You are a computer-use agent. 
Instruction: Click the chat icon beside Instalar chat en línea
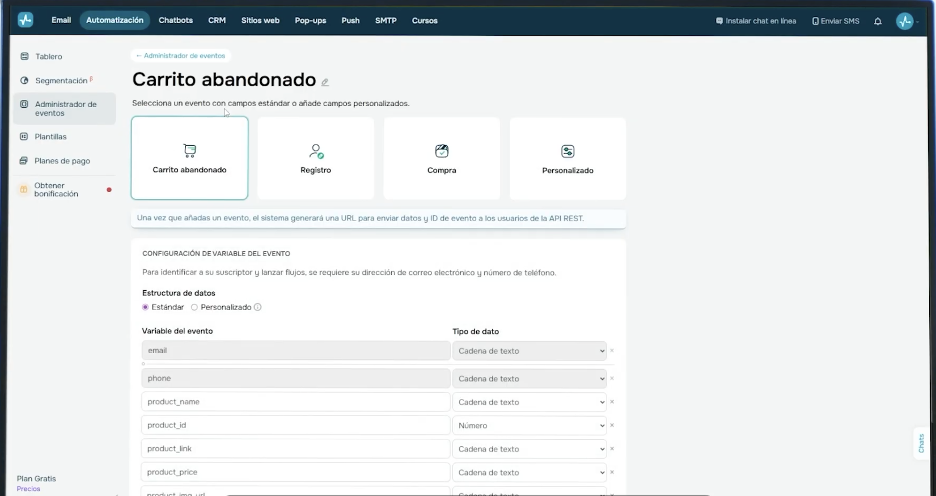click(719, 21)
